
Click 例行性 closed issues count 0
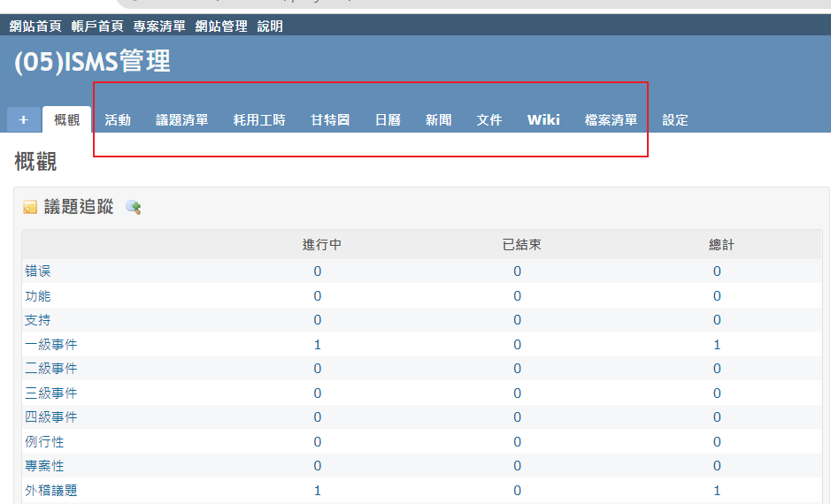pyautogui.click(x=517, y=442)
